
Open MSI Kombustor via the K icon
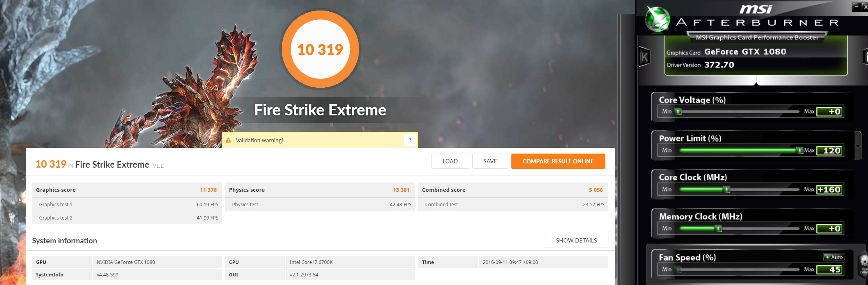(x=644, y=57)
